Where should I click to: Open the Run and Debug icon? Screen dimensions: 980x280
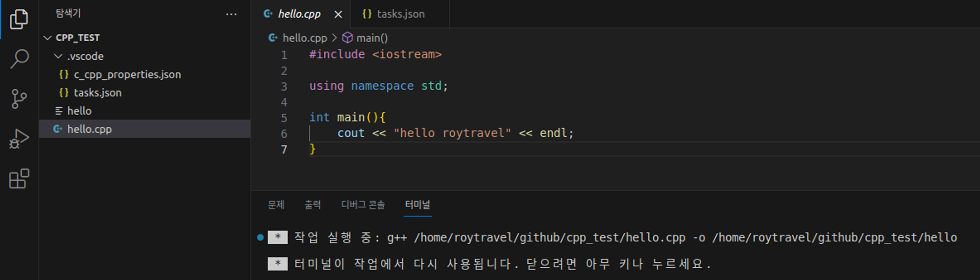(x=19, y=139)
